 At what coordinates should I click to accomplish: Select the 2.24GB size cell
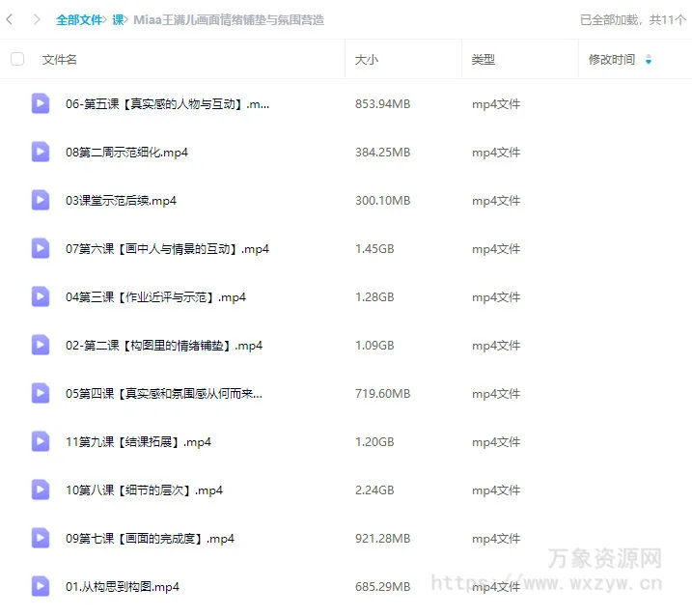(x=374, y=490)
